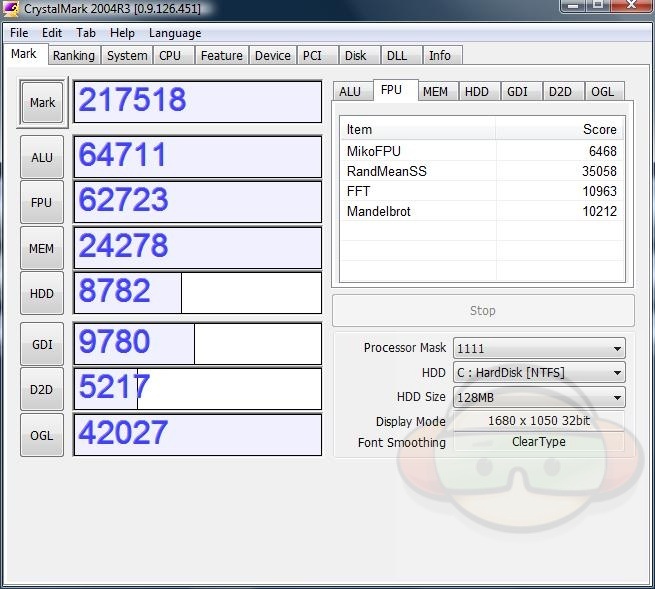Run the FPU benchmark test
Image resolution: width=655 pixels, height=589 pixels.
tap(42, 203)
